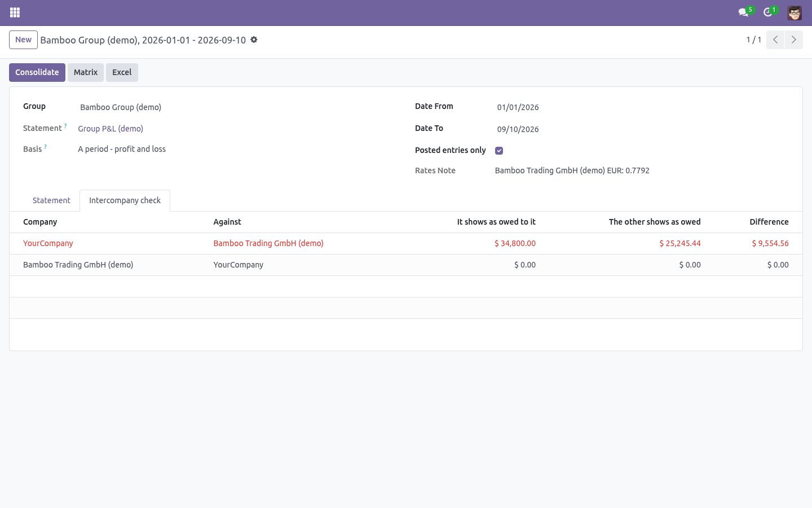
Task: Click the New button
Action: [23, 40]
